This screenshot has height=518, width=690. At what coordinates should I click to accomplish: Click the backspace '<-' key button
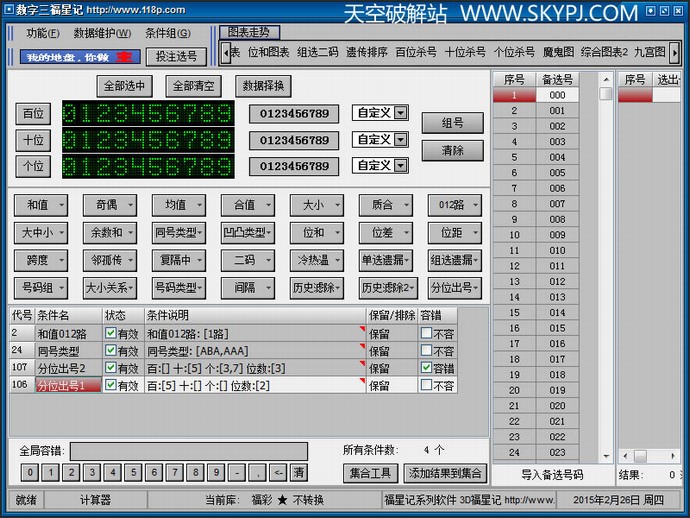(278, 472)
